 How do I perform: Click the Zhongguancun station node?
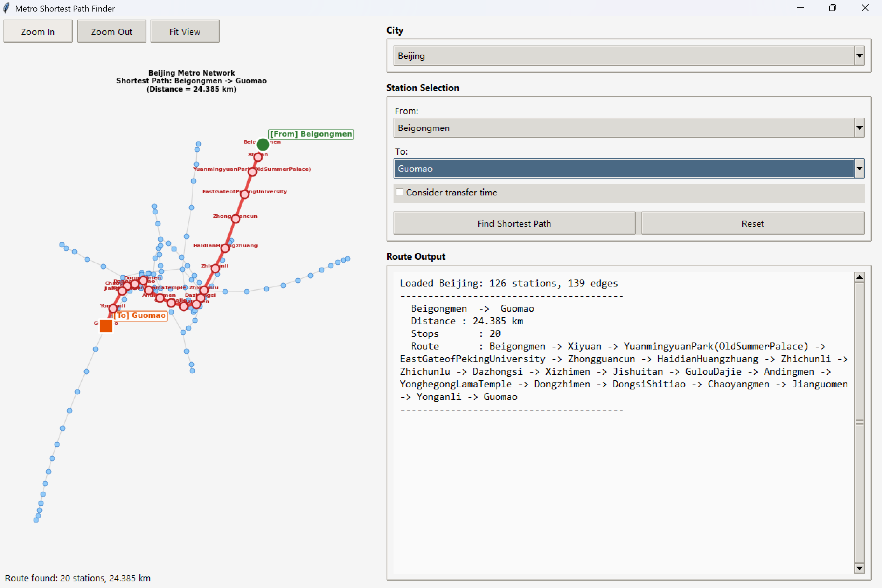pos(235,219)
